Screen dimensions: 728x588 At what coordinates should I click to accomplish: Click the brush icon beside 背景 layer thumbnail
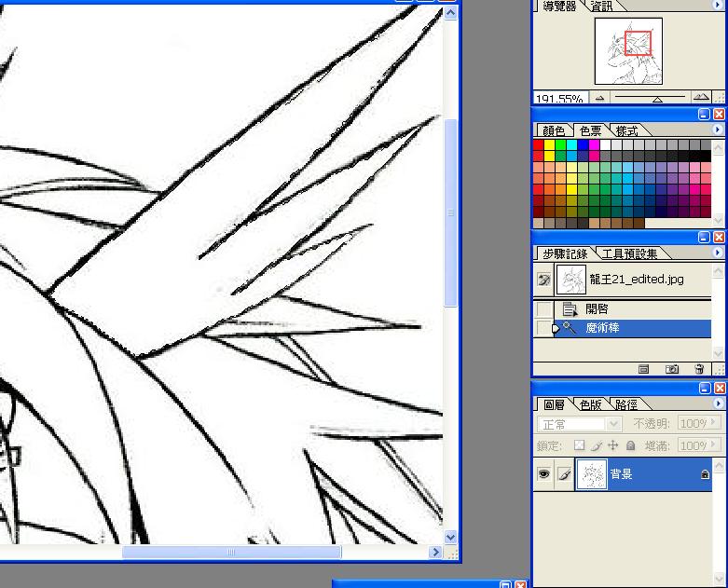point(563,475)
